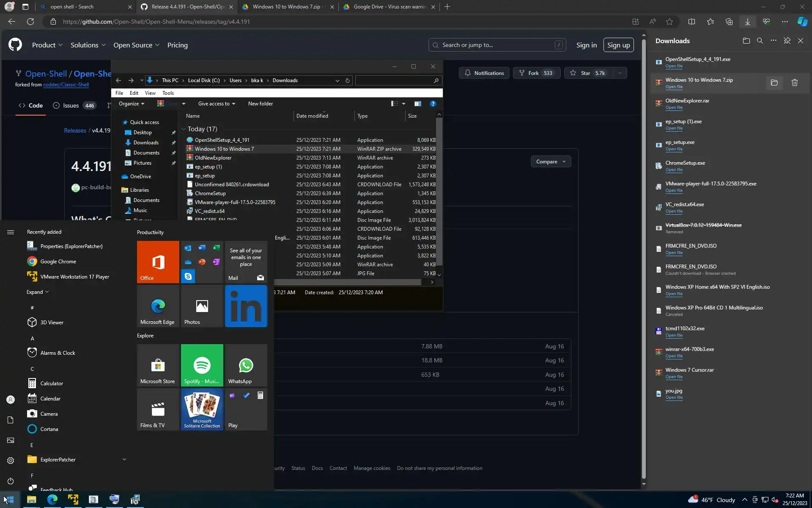The width and height of the screenshot is (812, 508).
Task: Delete Windows 10 to Windows 7.zip download
Action: point(794,83)
